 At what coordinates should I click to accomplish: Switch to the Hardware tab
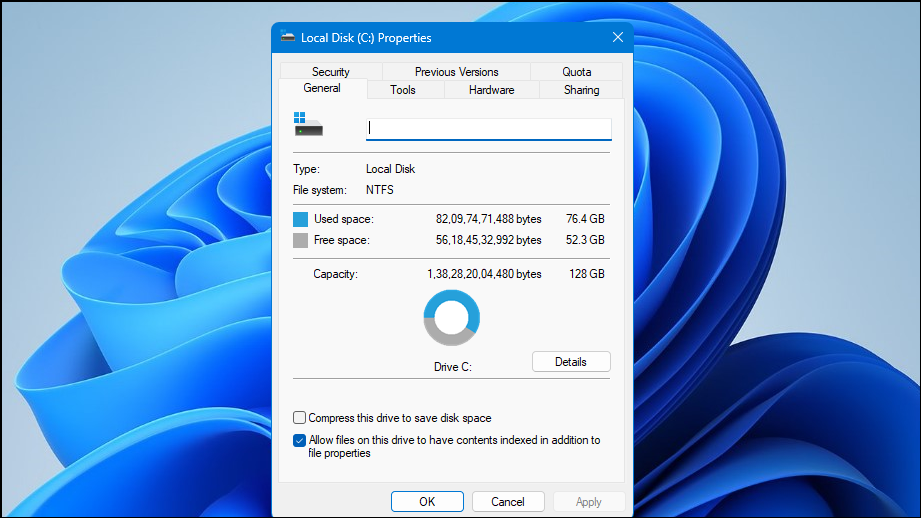point(492,90)
